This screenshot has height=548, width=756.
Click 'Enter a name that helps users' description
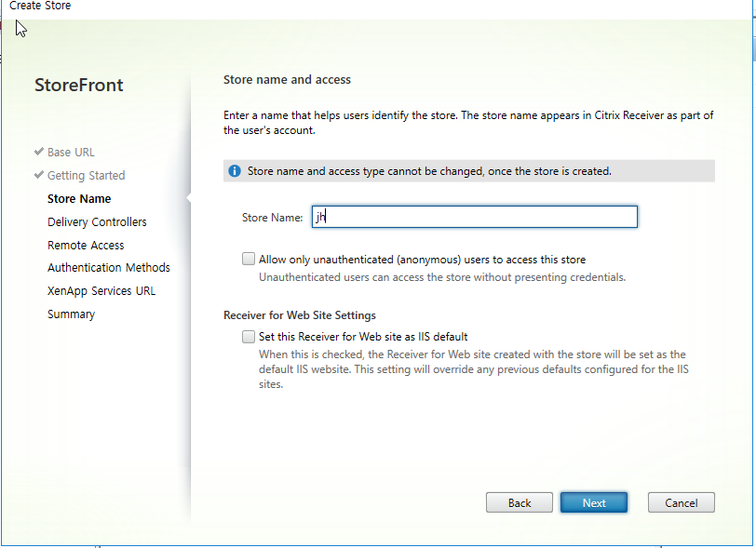pyautogui.click(x=468, y=123)
